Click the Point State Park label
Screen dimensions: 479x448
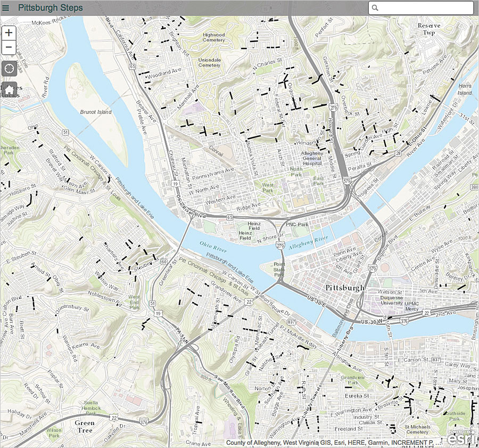tap(279, 269)
